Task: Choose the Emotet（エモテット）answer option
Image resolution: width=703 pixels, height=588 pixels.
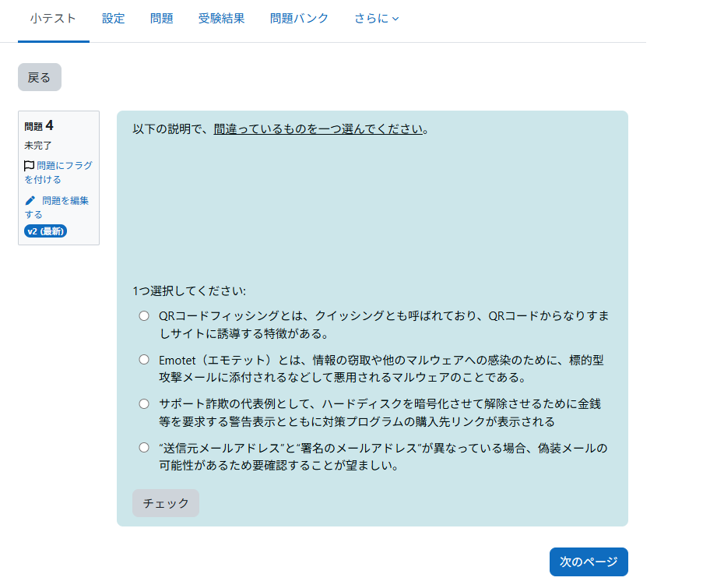Action: [x=143, y=360]
